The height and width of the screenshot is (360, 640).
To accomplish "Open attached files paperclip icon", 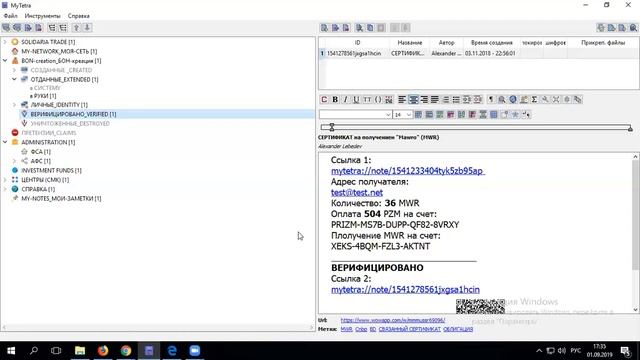I will point(578,99).
